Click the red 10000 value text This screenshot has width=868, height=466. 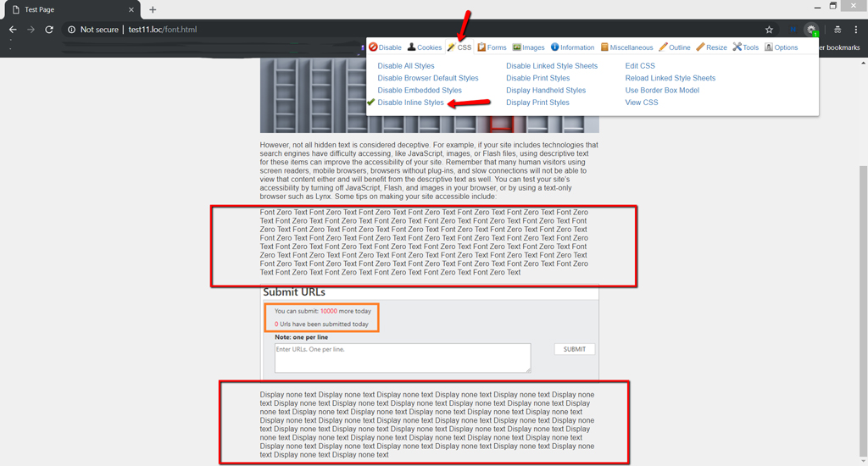pyautogui.click(x=328, y=311)
